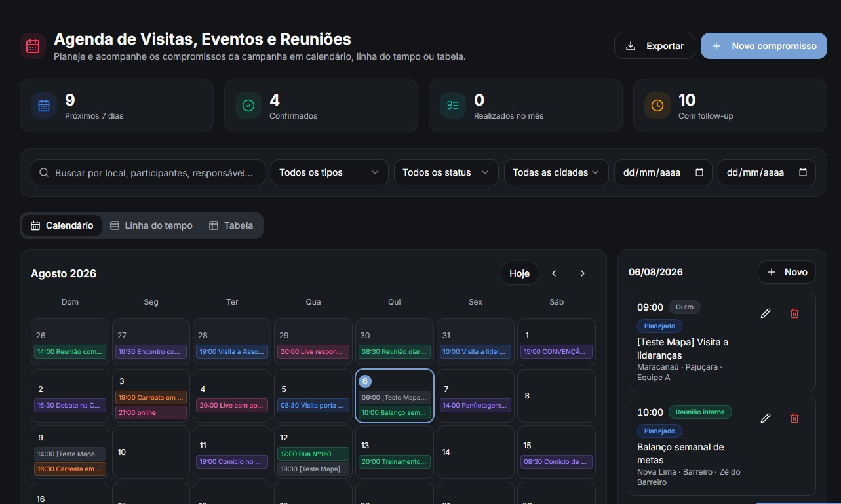Open the 14:00 [Teste Mapa event chip
Image resolution: width=841 pixels, height=504 pixels.
pyautogui.click(x=70, y=454)
